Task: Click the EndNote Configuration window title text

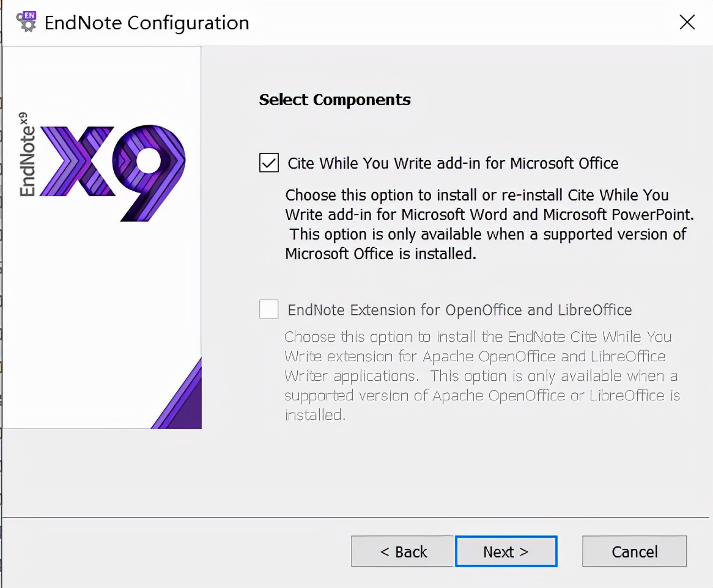Action: pos(147,23)
